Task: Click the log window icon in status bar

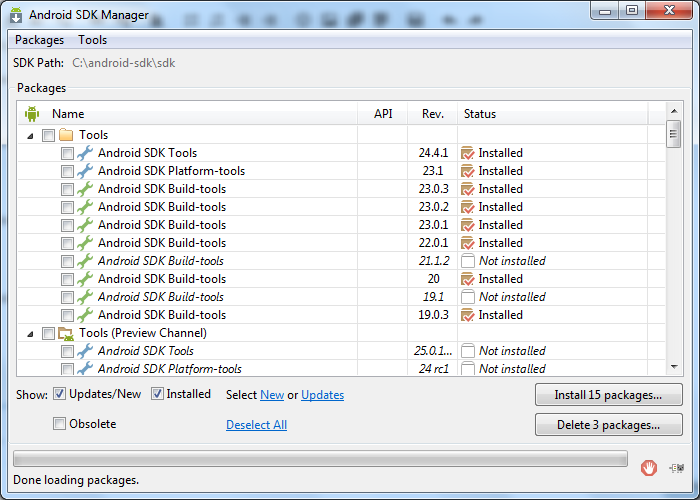Action: click(x=677, y=467)
